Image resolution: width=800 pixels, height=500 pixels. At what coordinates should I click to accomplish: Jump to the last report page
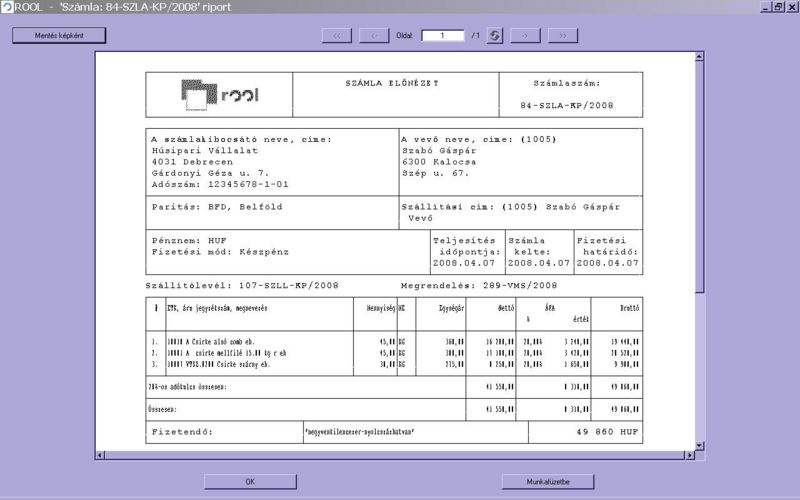click(563, 35)
